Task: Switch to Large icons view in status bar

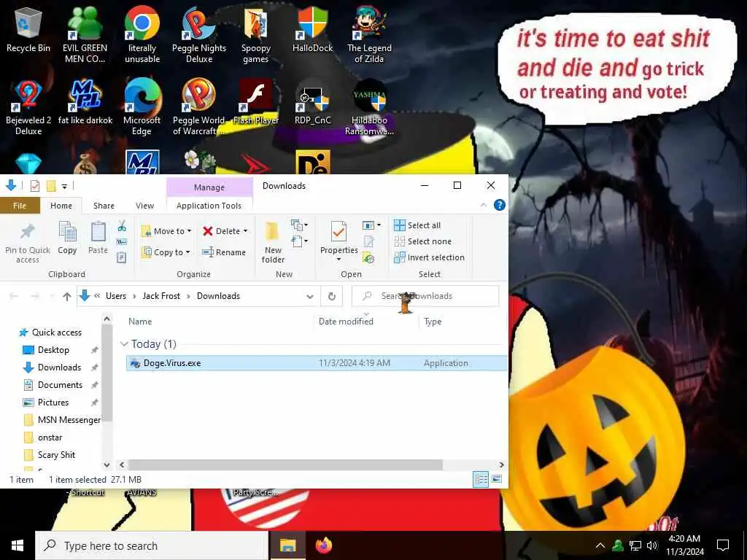Action: [x=497, y=479]
